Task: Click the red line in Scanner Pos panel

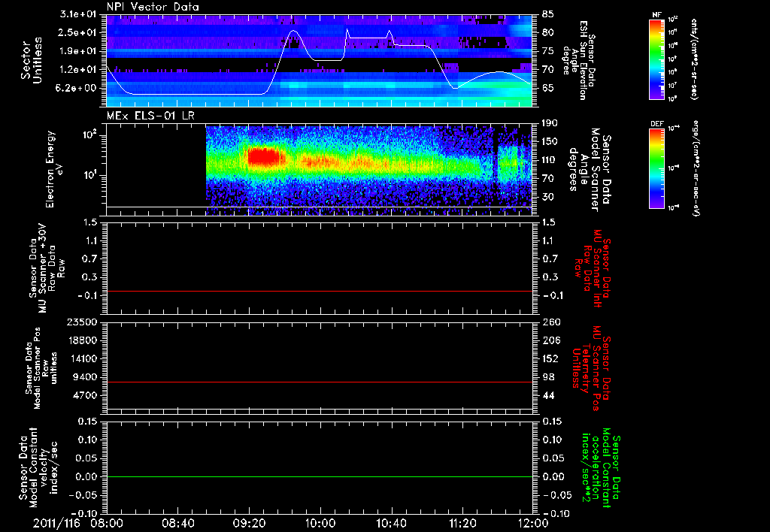Action: 320,382
